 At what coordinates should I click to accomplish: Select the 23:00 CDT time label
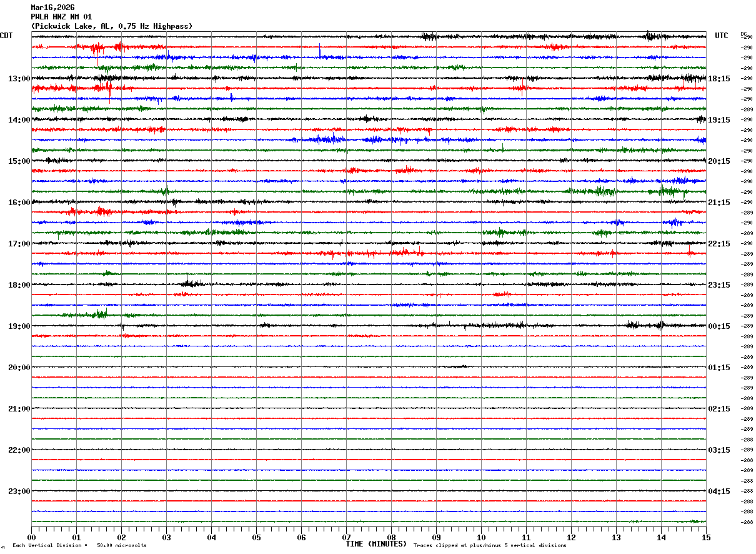19,491
